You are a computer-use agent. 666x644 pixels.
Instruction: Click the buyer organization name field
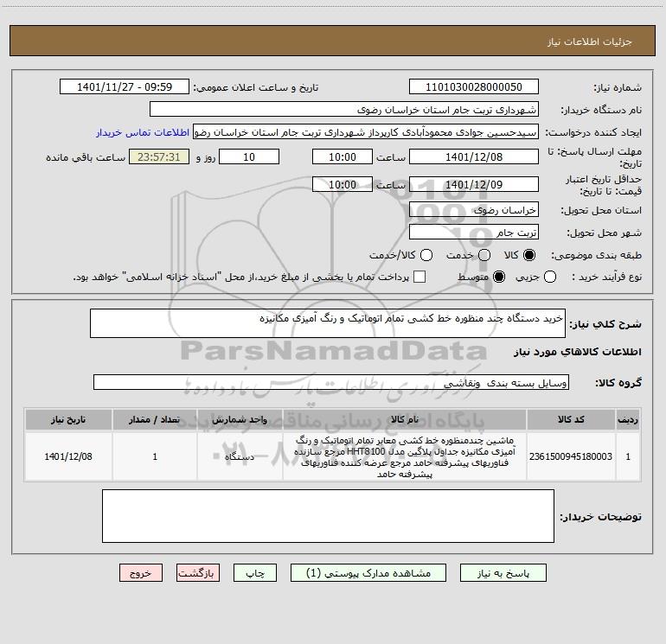pyautogui.click(x=344, y=110)
